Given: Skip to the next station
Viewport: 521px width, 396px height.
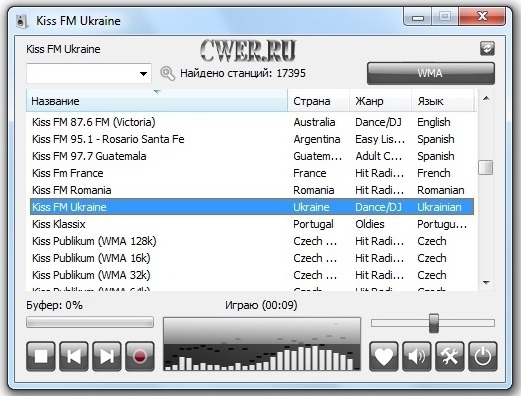Looking at the screenshot, I should pyautogui.click(x=107, y=356).
